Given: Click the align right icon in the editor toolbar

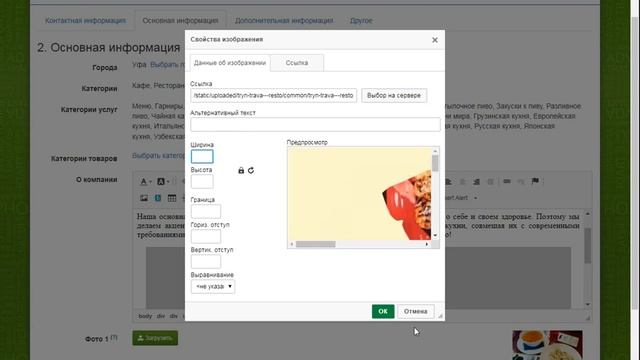Looking at the screenshot, I should (x=476, y=182).
